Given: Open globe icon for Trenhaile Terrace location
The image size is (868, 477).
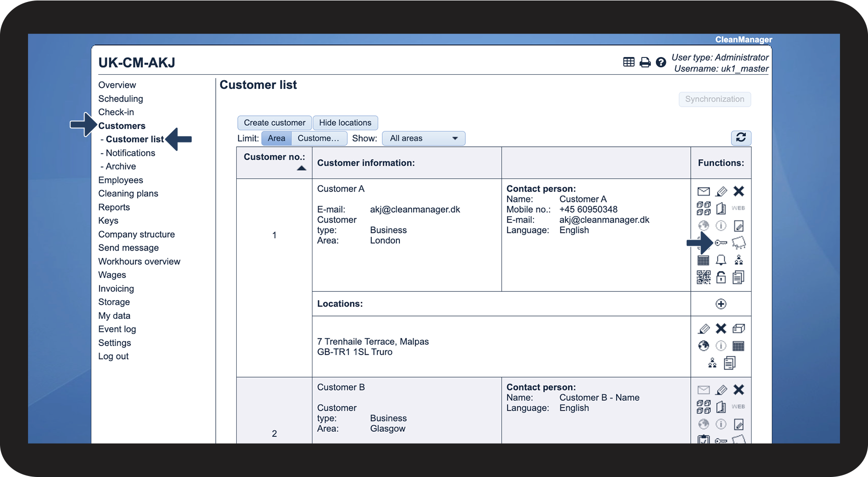Looking at the screenshot, I should [703, 346].
